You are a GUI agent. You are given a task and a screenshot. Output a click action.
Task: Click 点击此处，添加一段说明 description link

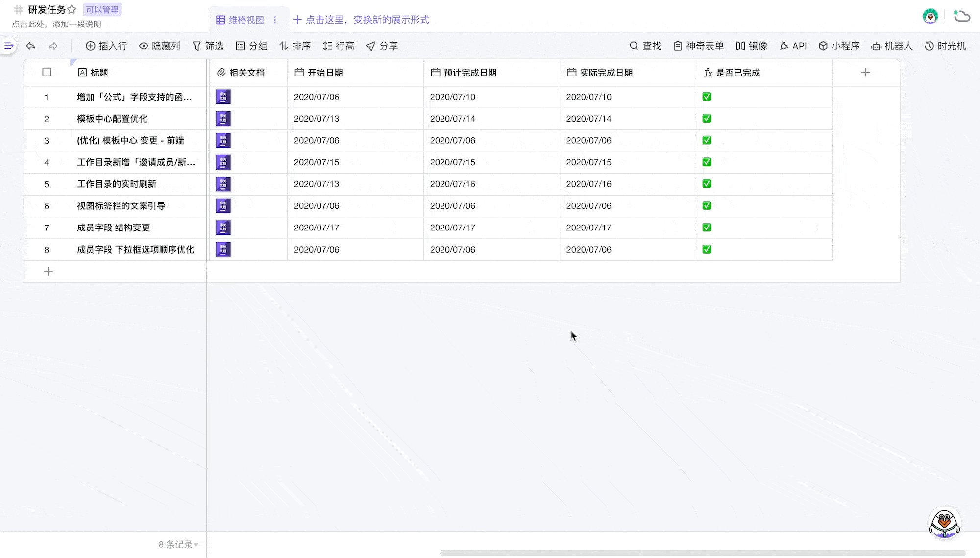pyautogui.click(x=56, y=24)
